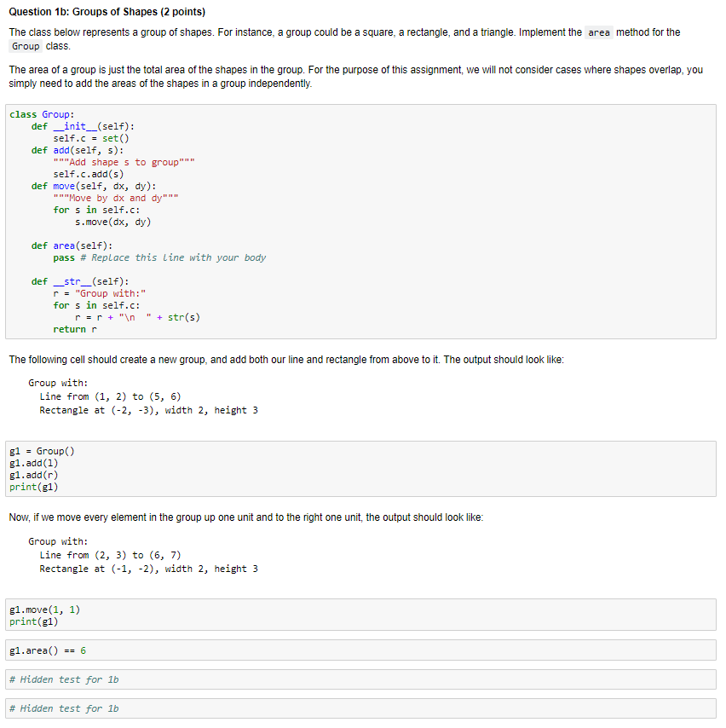
Task: Click the "s.move(dx, dy)" statement
Action: [112, 222]
